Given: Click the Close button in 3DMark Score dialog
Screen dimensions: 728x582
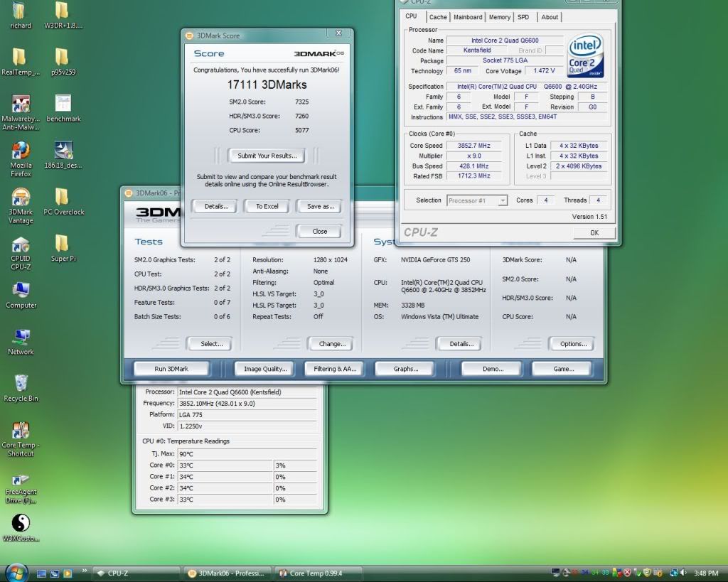Looking at the screenshot, I should [x=319, y=231].
